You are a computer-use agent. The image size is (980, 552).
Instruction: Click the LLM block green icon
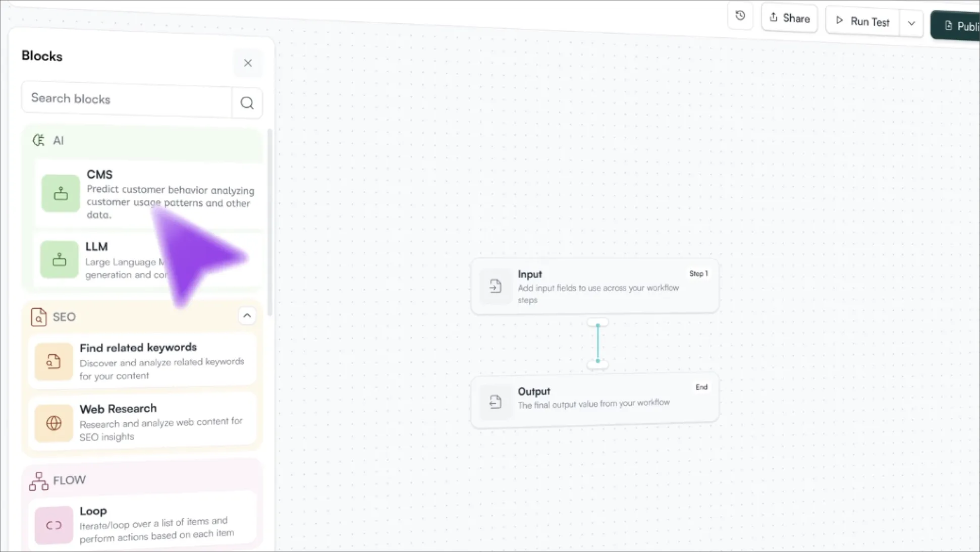(x=60, y=259)
